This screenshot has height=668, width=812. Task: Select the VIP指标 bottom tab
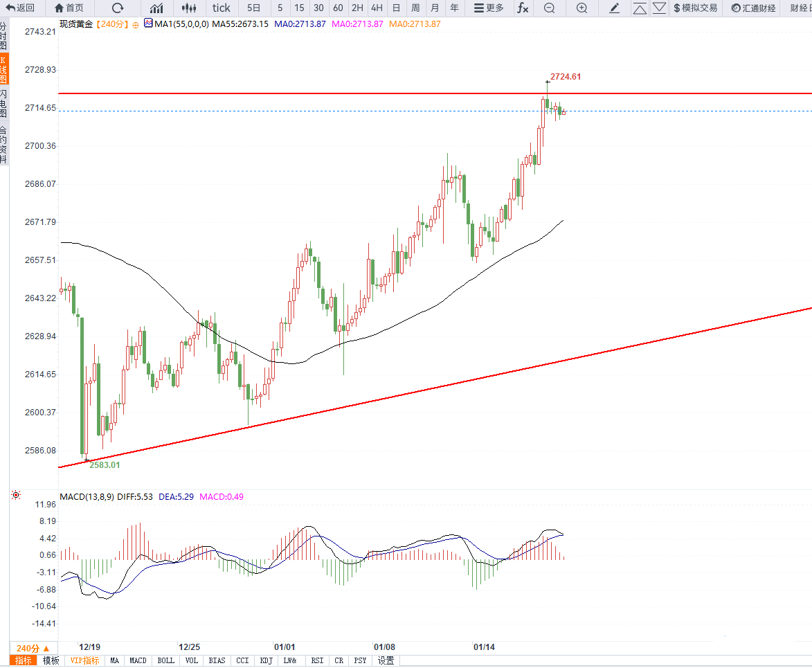85,660
